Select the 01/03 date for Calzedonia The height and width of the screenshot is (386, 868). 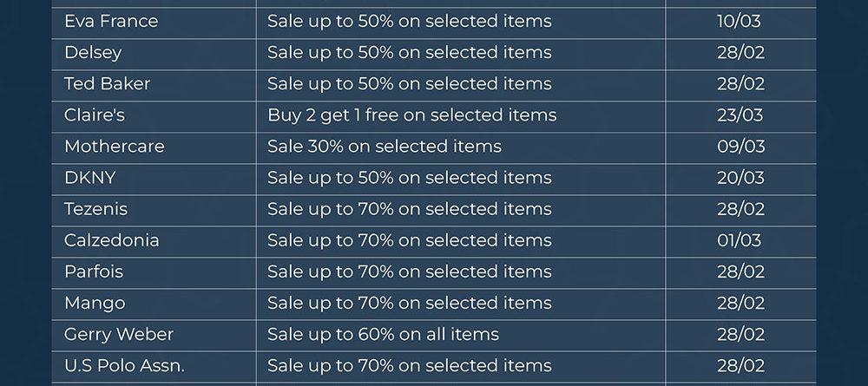(x=740, y=239)
